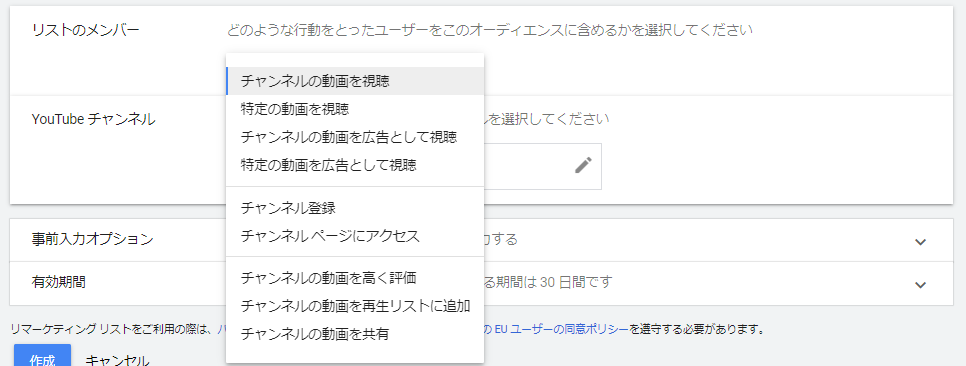Choose 特定の動画を視聴 from the list
966x366 pixels.
click(355, 110)
